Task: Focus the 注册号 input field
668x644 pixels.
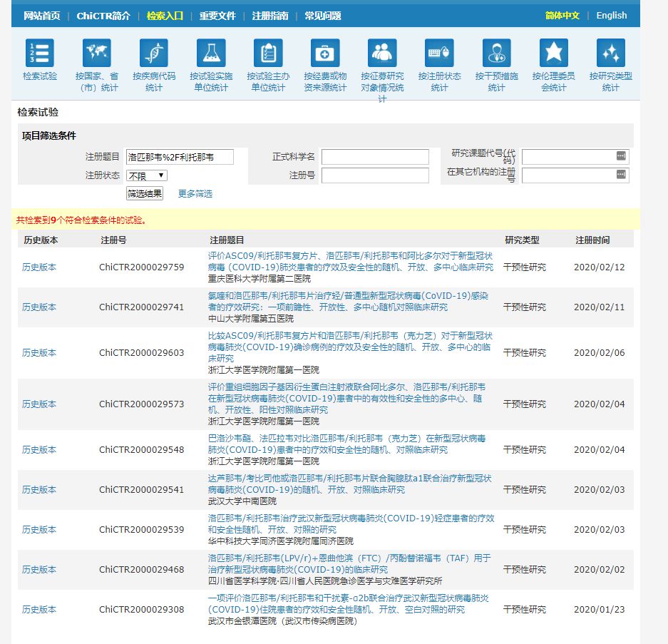Action: tap(375, 175)
